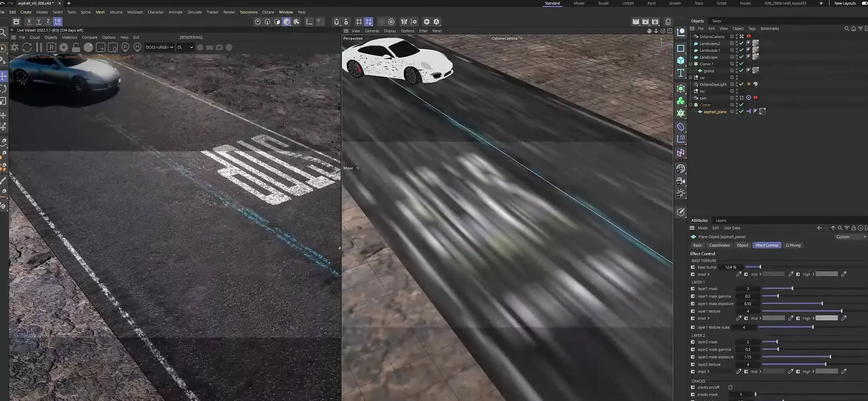Toggle the OctaneDayLight enable checkmark
868x401 pixels.
click(x=741, y=84)
